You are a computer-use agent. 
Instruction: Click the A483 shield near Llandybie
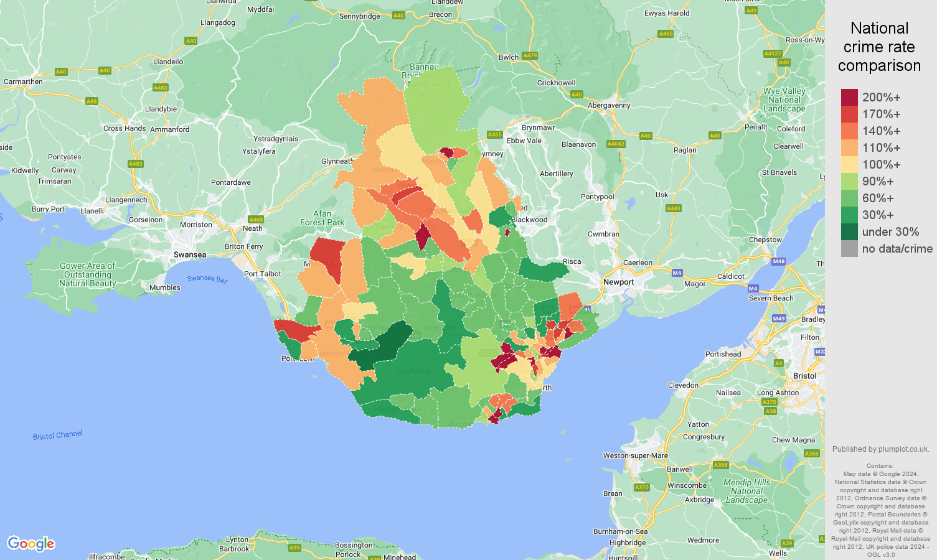[161, 88]
